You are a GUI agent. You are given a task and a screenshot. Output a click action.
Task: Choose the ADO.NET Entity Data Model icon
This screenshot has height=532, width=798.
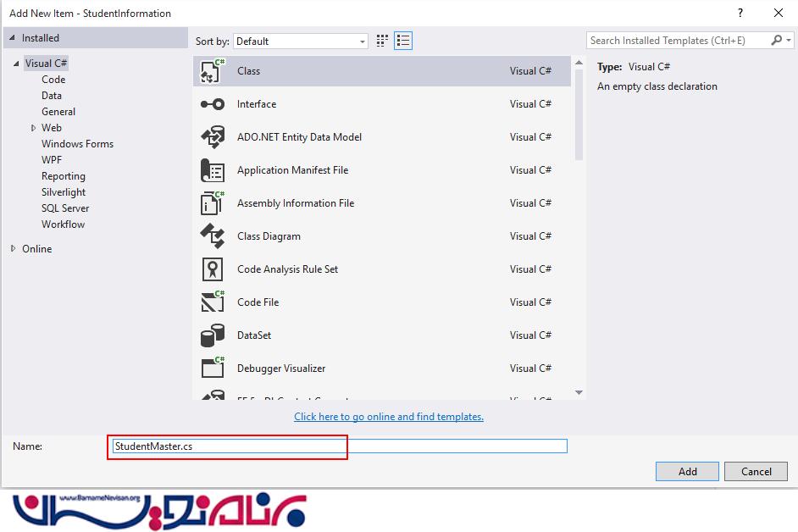coord(212,137)
